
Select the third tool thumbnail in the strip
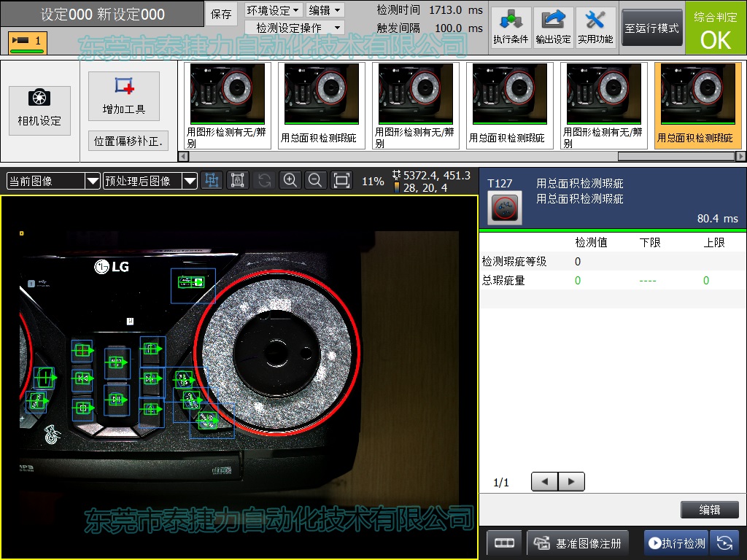(x=416, y=106)
